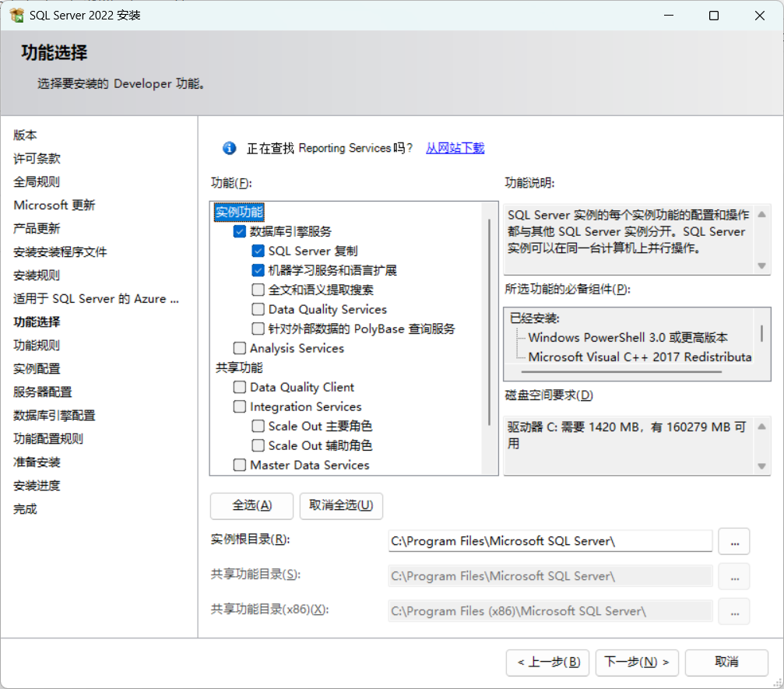The height and width of the screenshot is (689, 784).
Task: Select Microsoft 更新 in left panel
Action: [x=54, y=205]
